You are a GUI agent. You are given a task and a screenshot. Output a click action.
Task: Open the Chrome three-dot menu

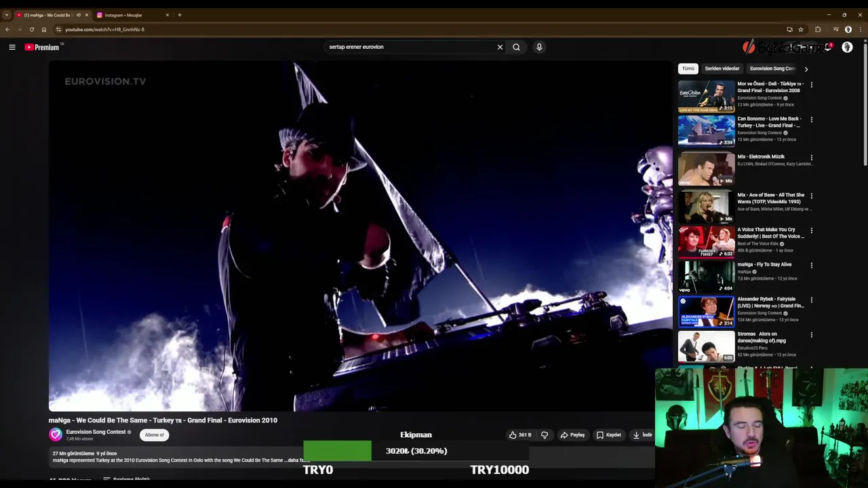861,29
